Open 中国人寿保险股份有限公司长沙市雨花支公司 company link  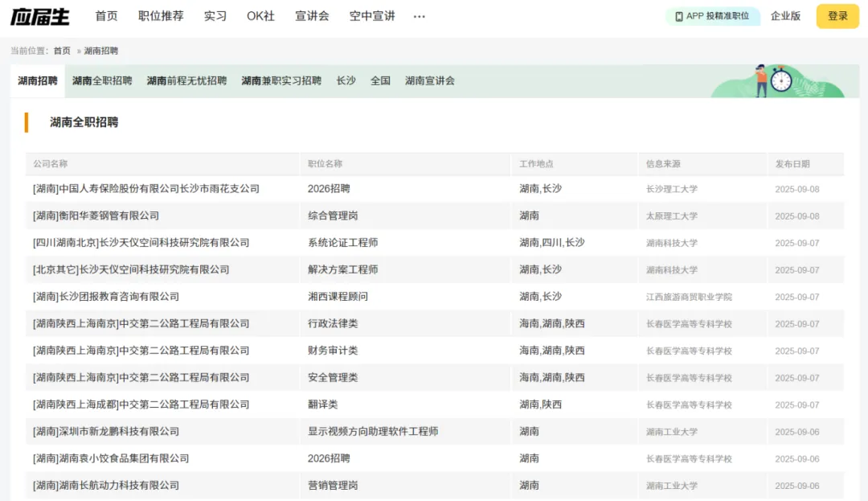click(146, 189)
